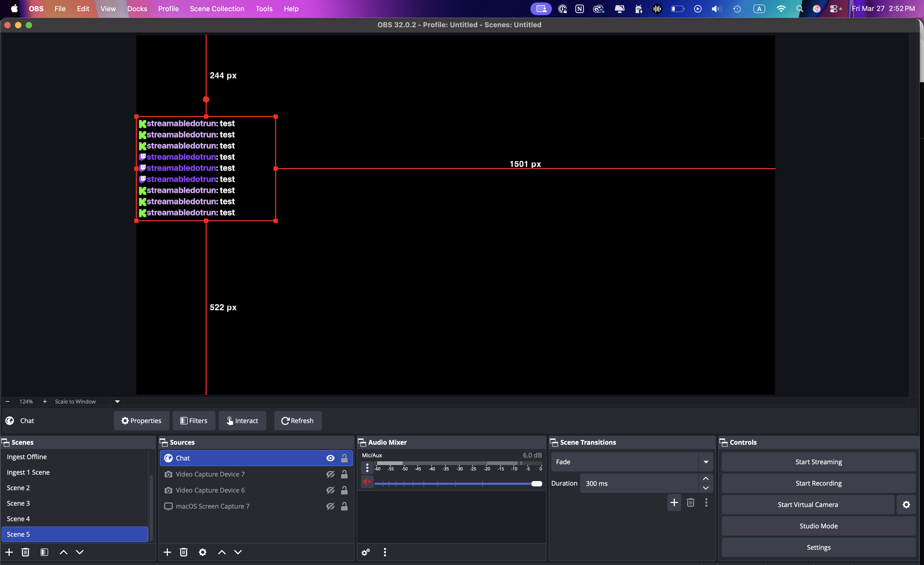The width and height of the screenshot is (924, 565).
Task: Refresh the Chat browser source
Action: coord(298,421)
